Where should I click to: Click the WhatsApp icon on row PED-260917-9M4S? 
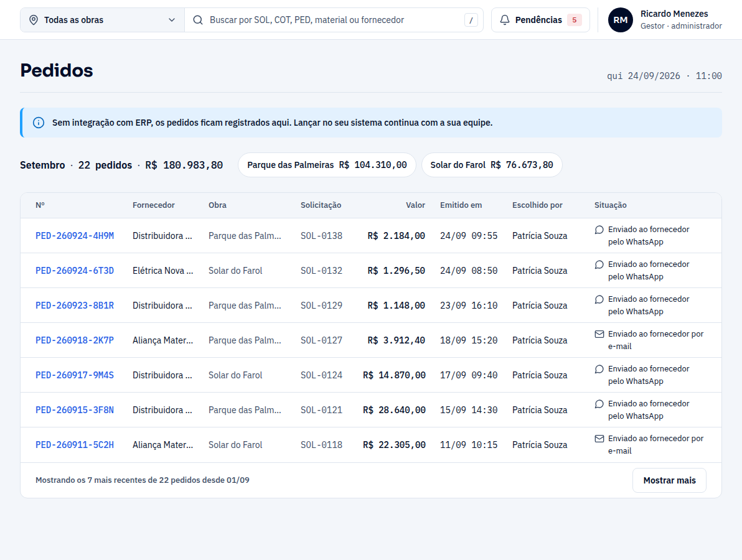click(x=599, y=370)
